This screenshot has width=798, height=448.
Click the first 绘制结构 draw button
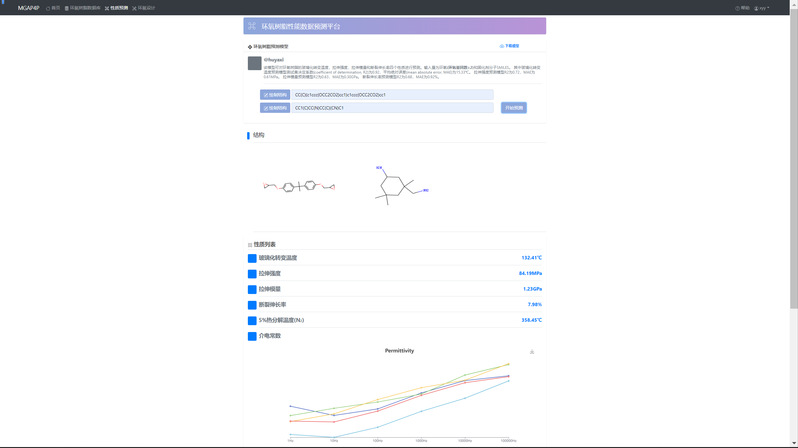point(275,95)
